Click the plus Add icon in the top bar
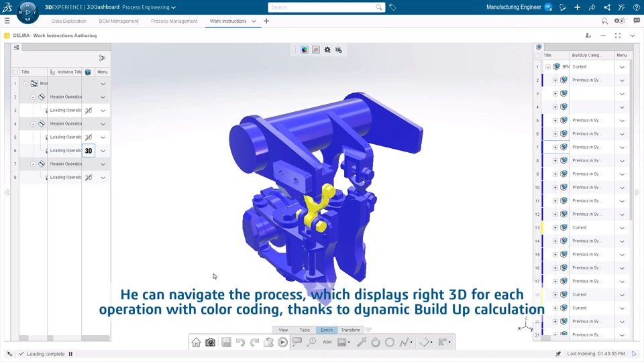Screen dimensions: 644x362 click(x=577, y=7)
